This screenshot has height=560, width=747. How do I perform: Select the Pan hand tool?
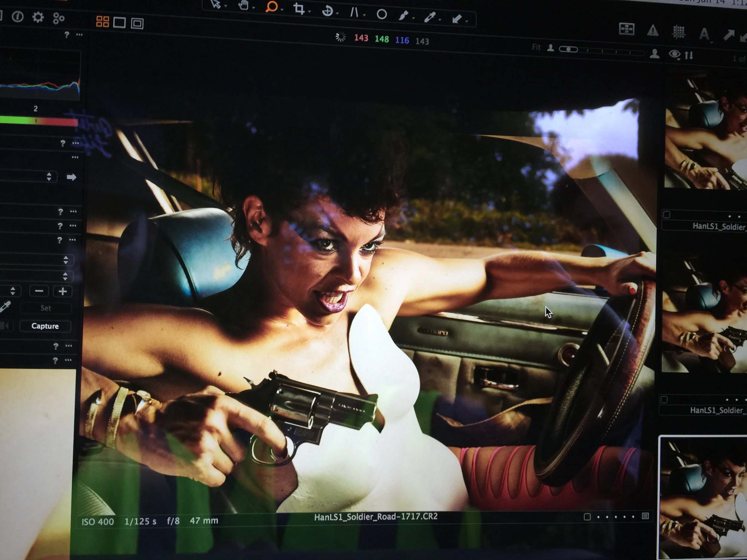243,5
